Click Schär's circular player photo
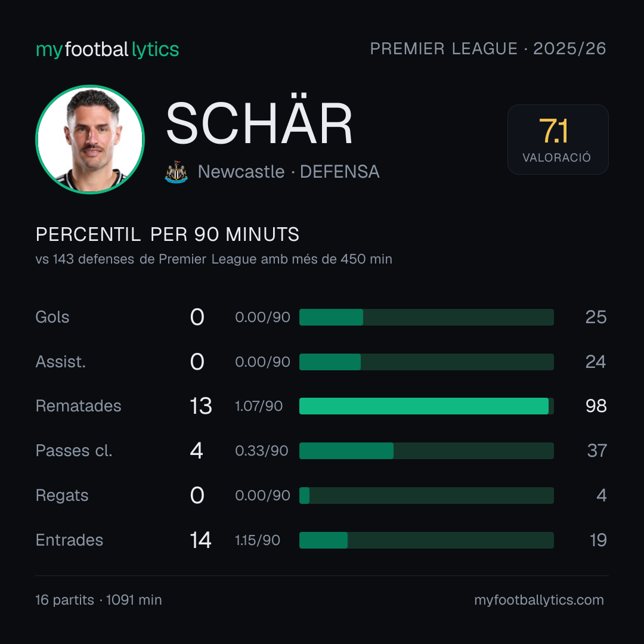Image resolution: width=644 pixels, height=644 pixels. click(x=90, y=139)
